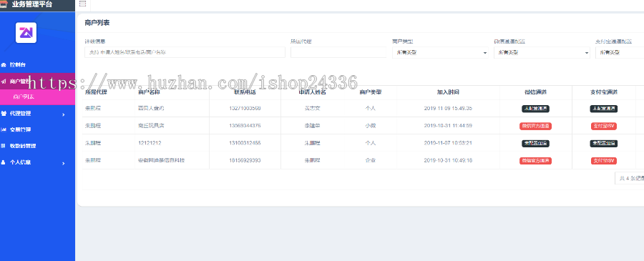This screenshot has width=644, height=261.
Task: Focus the 详细信息 search input field
Action: [185, 52]
